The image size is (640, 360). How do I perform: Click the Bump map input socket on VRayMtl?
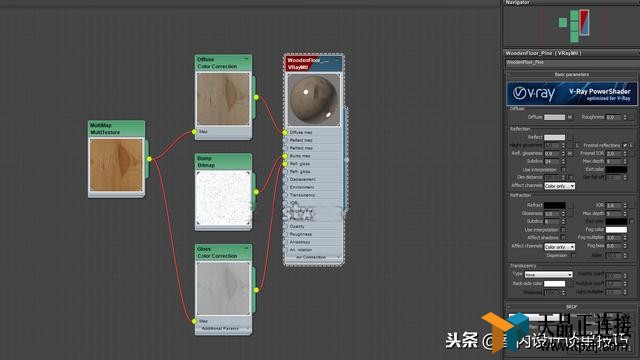(285, 156)
